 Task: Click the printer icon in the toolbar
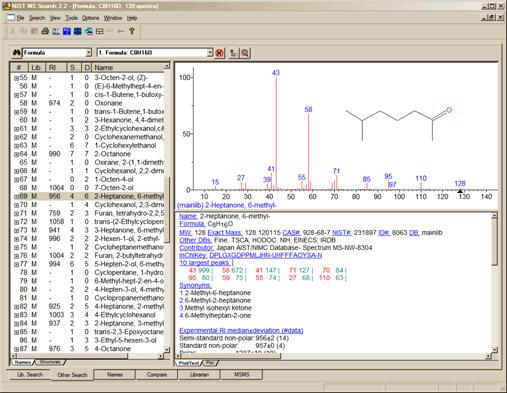coord(45,31)
